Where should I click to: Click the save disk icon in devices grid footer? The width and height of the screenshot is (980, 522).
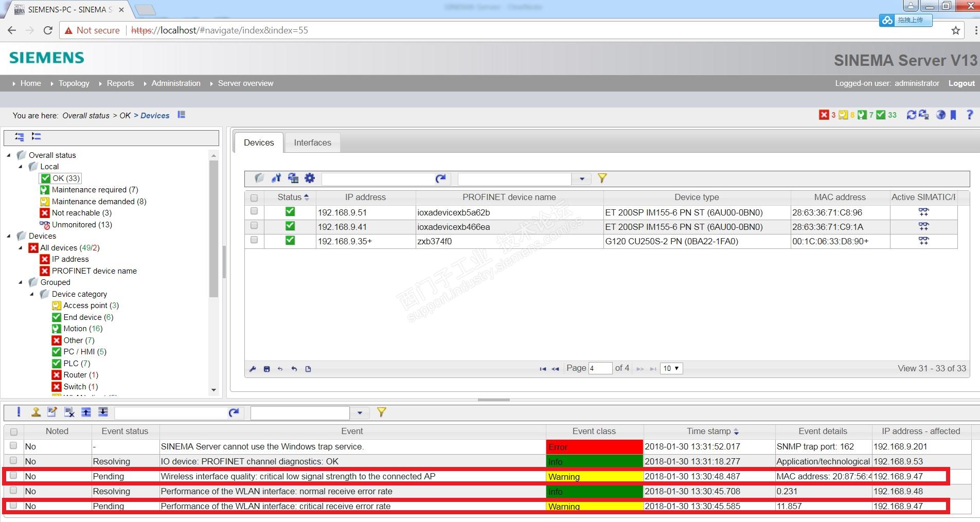click(266, 369)
